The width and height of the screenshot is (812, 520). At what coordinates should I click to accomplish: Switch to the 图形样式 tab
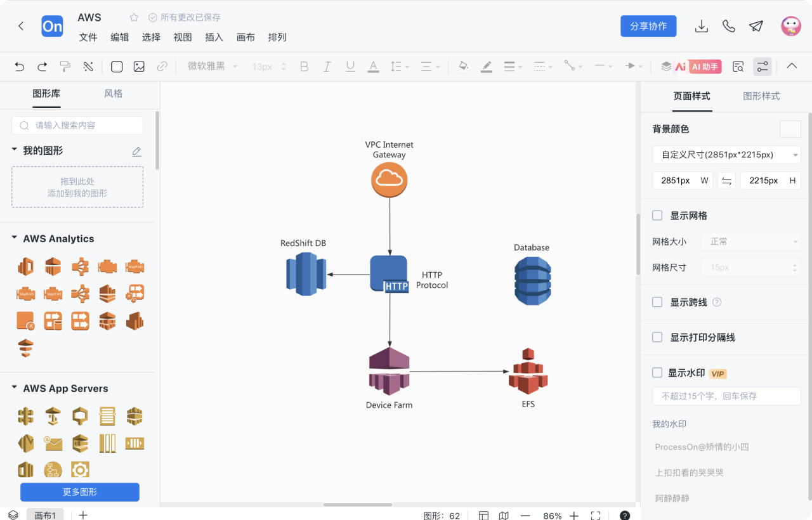pyautogui.click(x=761, y=96)
